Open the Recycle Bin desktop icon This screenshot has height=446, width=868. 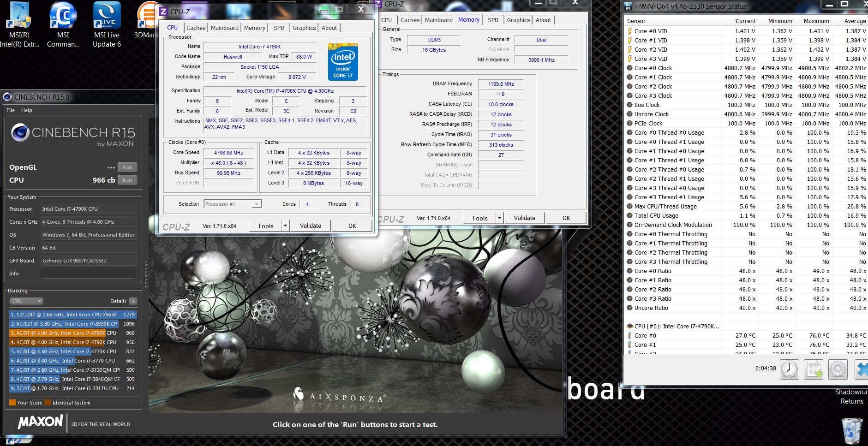click(x=852, y=430)
